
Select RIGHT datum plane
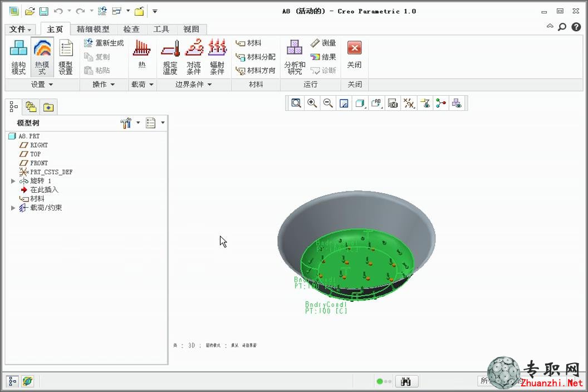coord(34,145)
